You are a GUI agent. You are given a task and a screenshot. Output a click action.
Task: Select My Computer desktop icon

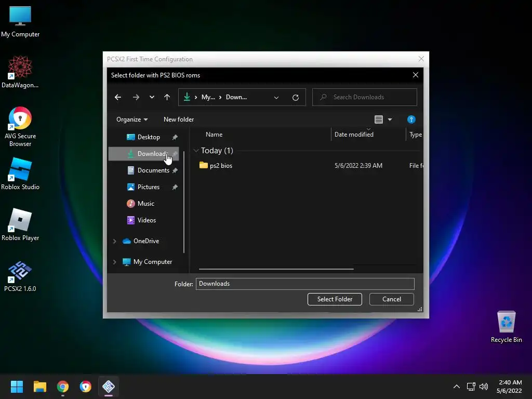(x=20, y=21)
